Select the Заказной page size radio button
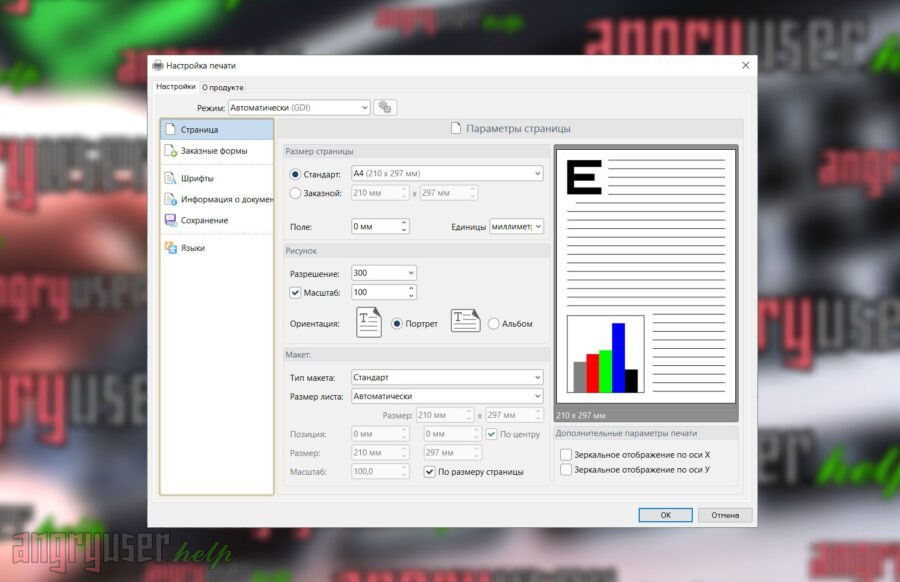 (x=295, y=193)
